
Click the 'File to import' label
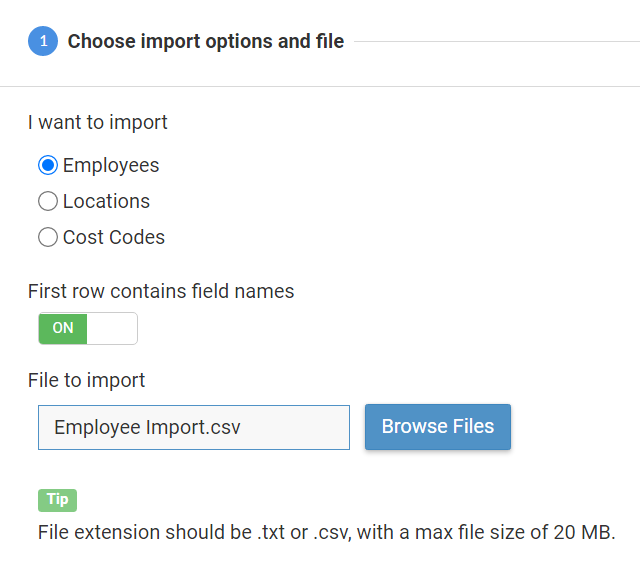(86, 380)
